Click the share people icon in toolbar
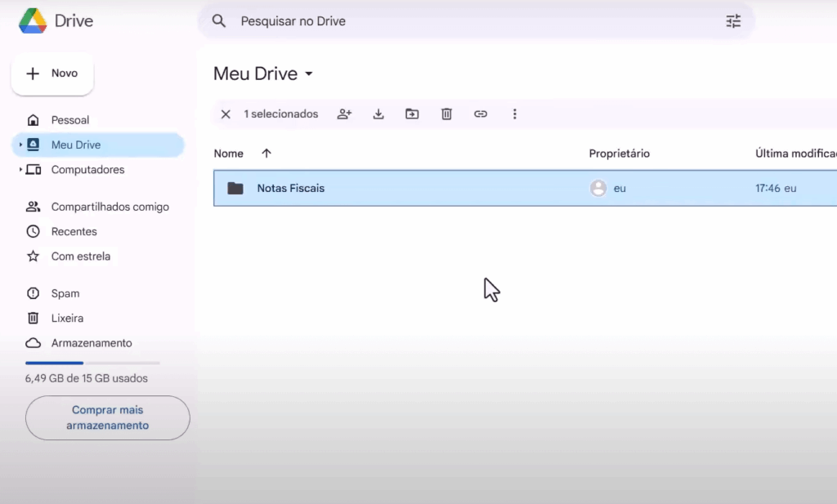 (344, 114)
